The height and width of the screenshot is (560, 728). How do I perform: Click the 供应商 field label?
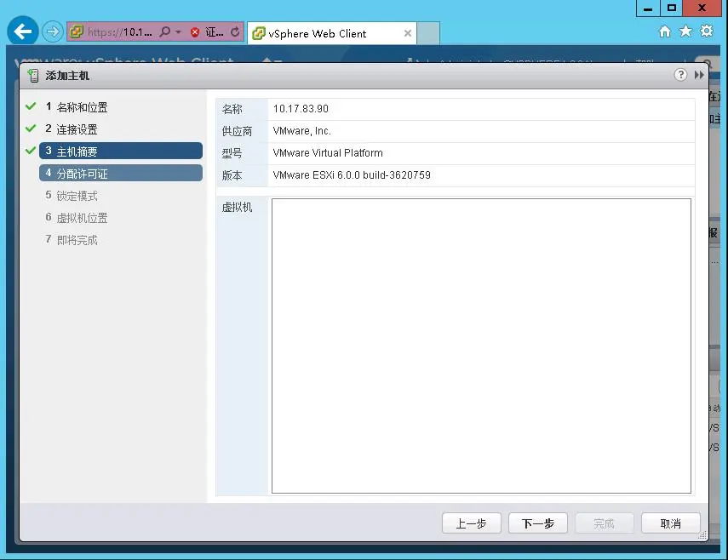237,131
